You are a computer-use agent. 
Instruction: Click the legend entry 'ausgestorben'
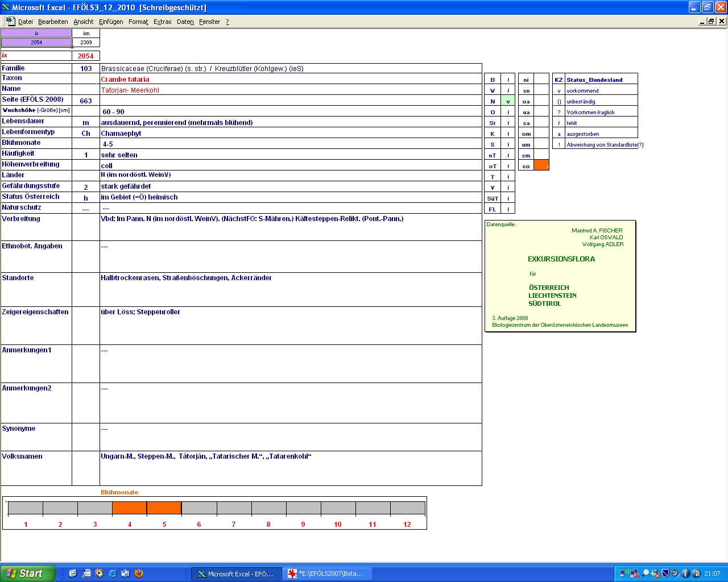click(x=583, y=134)
